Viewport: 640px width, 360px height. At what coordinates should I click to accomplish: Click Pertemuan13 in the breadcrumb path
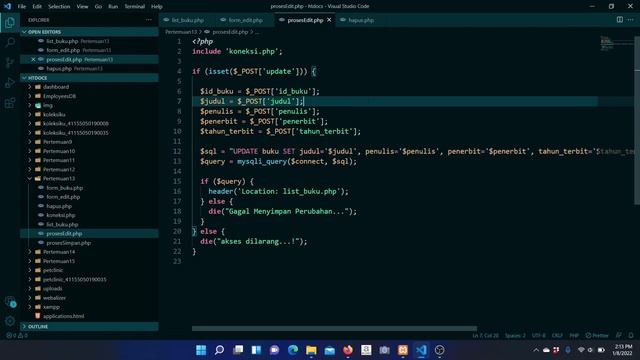(181, 32)
